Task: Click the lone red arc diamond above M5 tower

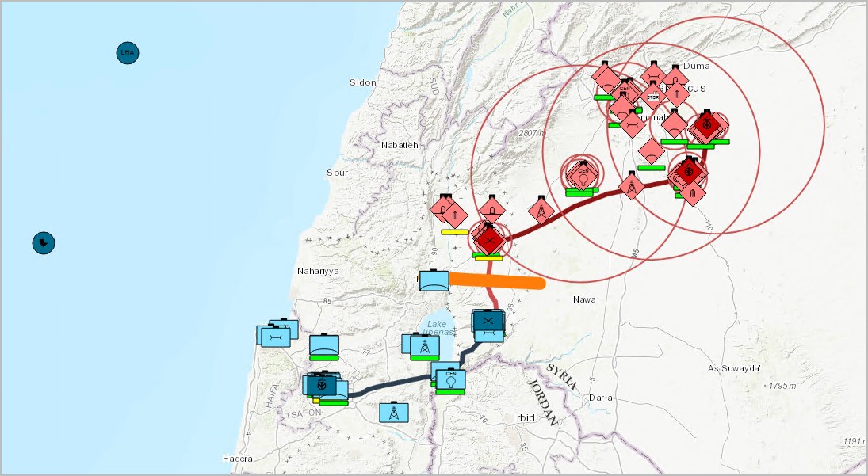Action: coord(652,150)
